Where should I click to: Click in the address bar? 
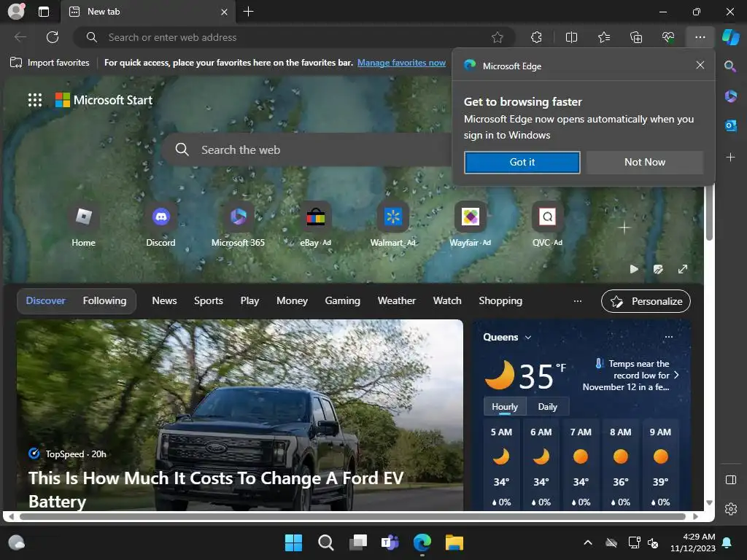pos(295,37)
